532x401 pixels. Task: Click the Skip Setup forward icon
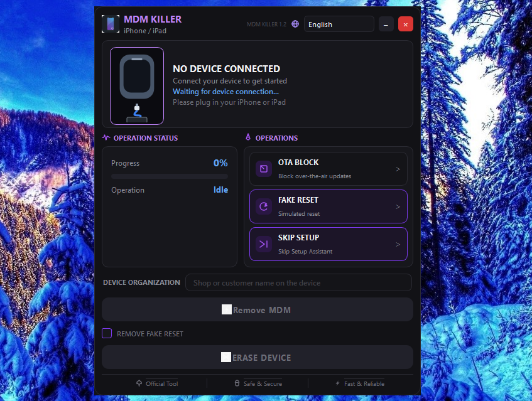tap(264, 244)
